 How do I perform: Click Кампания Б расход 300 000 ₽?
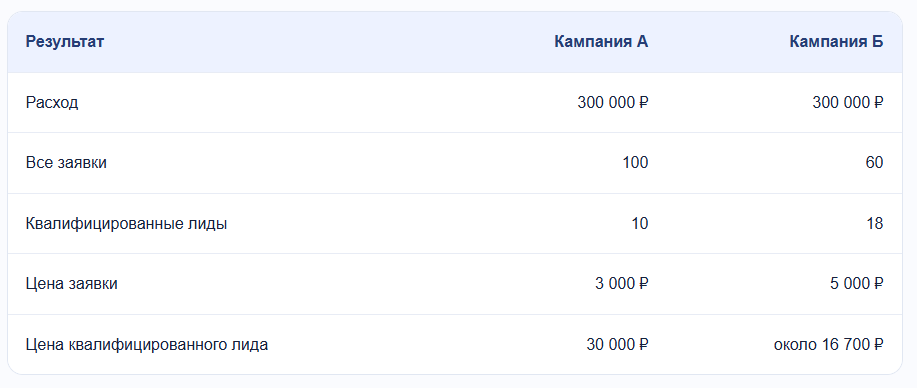click(848, 103)
